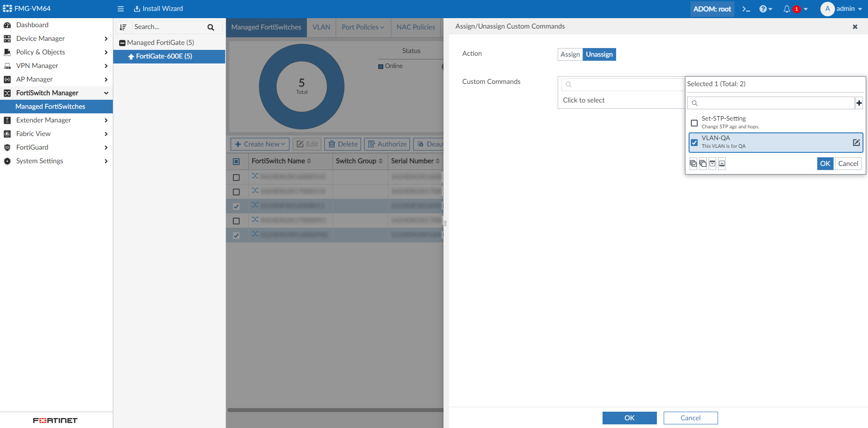
Task: Expand VPN Manager submenu
Action: click(x=106, y=66)
